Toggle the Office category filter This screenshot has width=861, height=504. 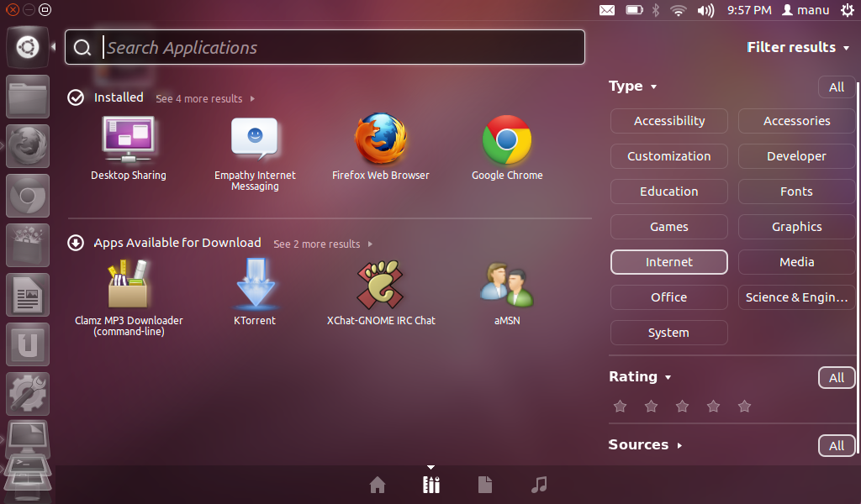pyautogui.click(x=668, y=297)
